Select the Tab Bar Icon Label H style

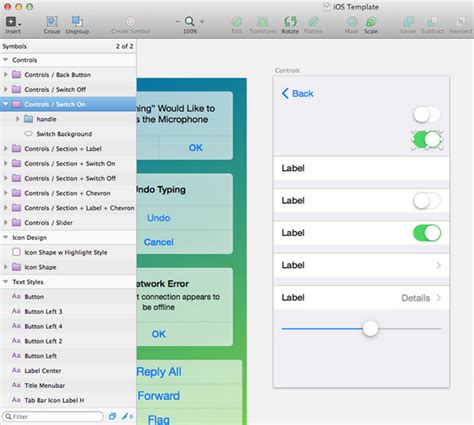point(68,400)
